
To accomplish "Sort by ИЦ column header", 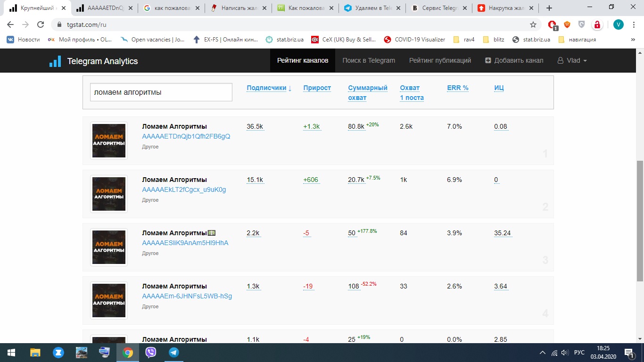I will point(499,88).
